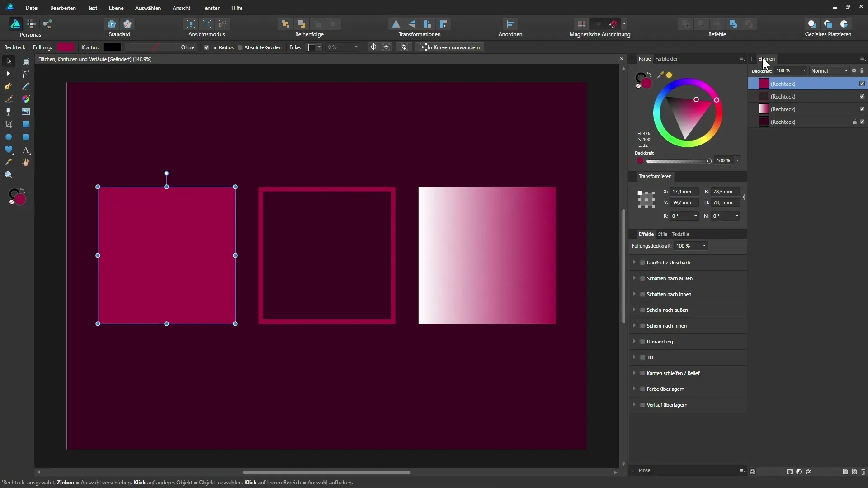Select the Move tool arrow
The height and width of the screenshot is (488, 868).
tap(9, 61)
